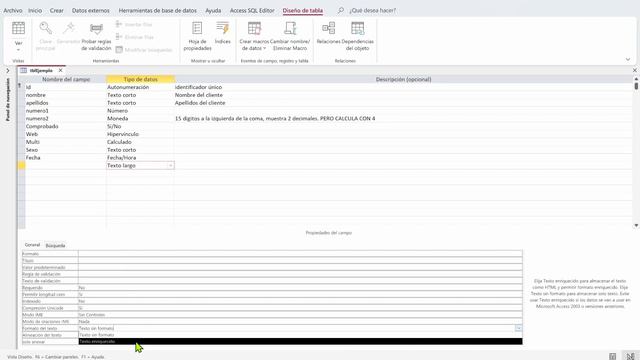Collapse the ribbon with the chevron

(x=628, y=60)
